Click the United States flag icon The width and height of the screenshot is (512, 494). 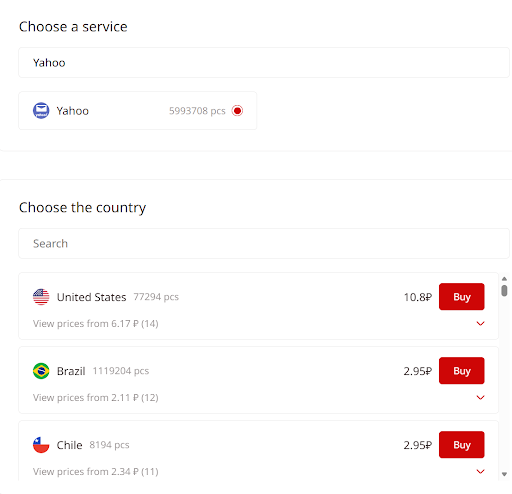coord(41,297)
